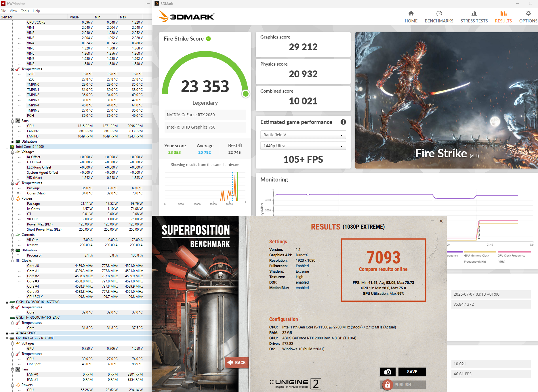Click the Fans icon under motherboard sensors
This screenshot has width=538, height=392.
coord(18,121)
